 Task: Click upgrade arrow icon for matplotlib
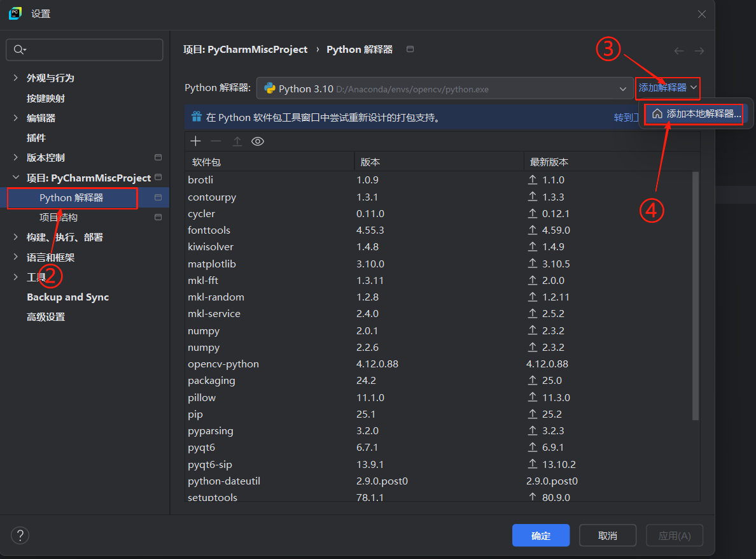[532, 264]
